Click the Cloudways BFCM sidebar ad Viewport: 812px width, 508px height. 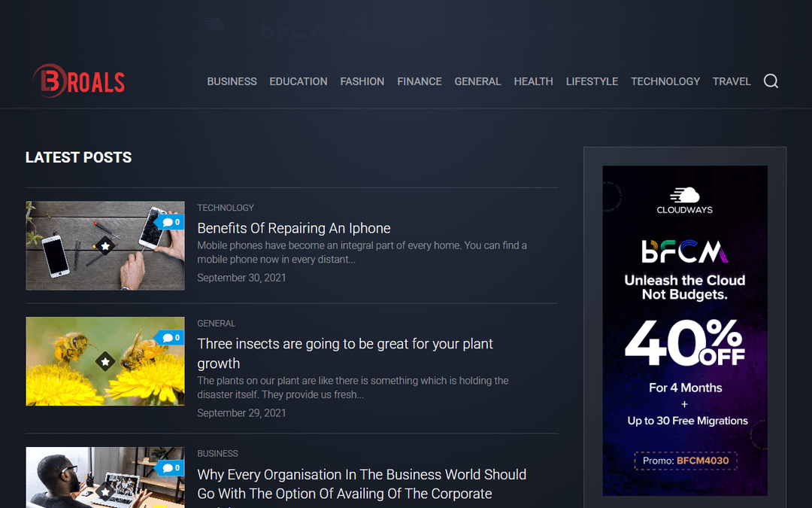pyautogui.click(x=685, y=330)
